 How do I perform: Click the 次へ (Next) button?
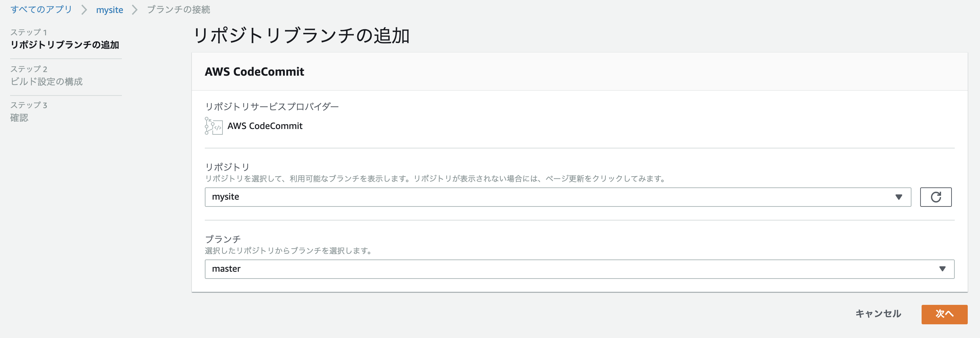[944, 314]
